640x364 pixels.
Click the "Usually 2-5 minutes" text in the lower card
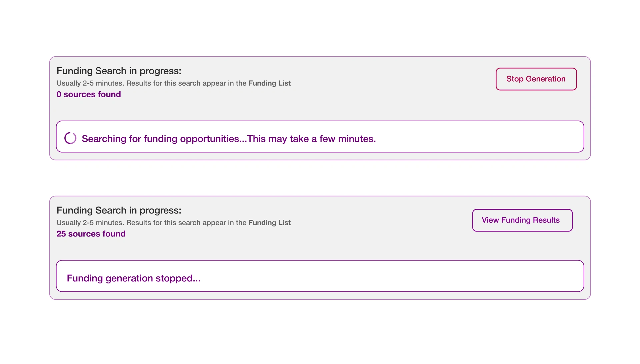(x=90, y=223)
